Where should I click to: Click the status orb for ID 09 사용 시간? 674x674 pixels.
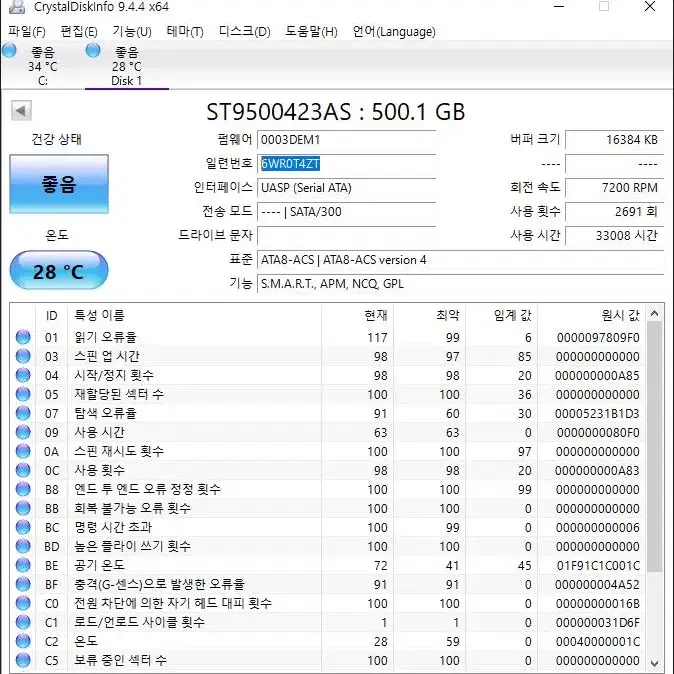(x=23, y=432)
